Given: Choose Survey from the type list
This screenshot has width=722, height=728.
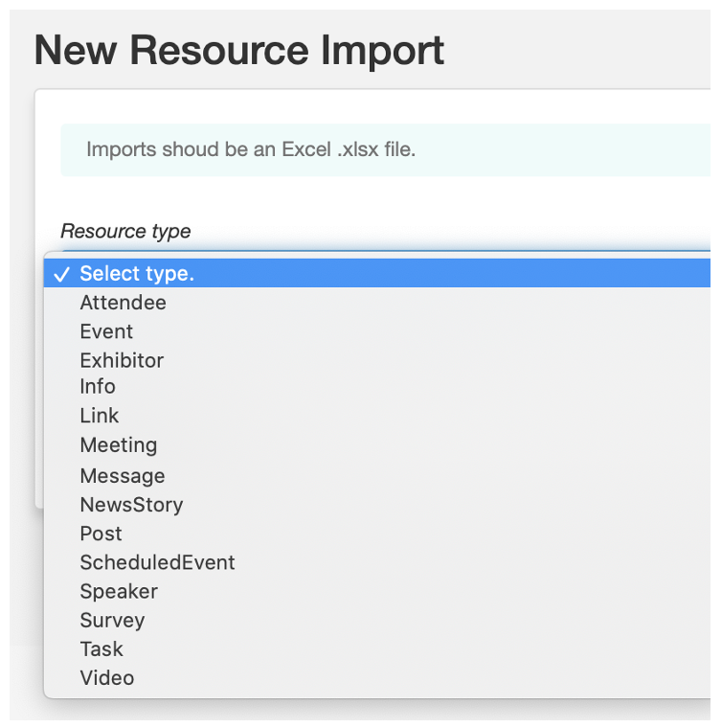Looking at the screenshot, I should point(376,620).
